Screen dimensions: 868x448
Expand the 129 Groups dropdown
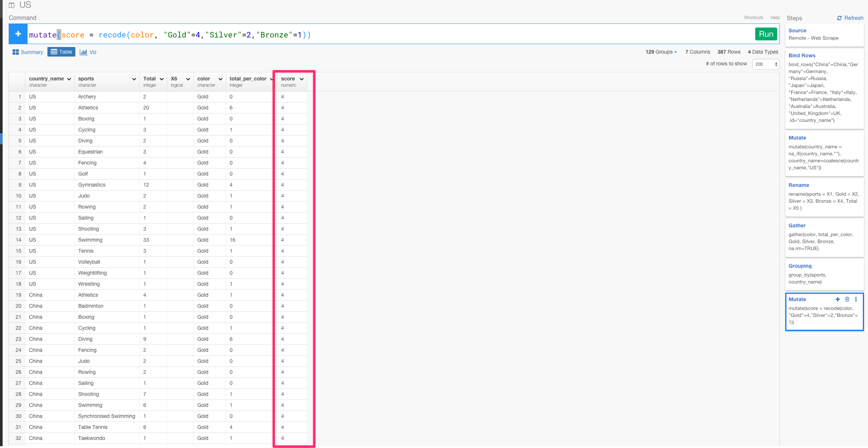click(661, 52)
